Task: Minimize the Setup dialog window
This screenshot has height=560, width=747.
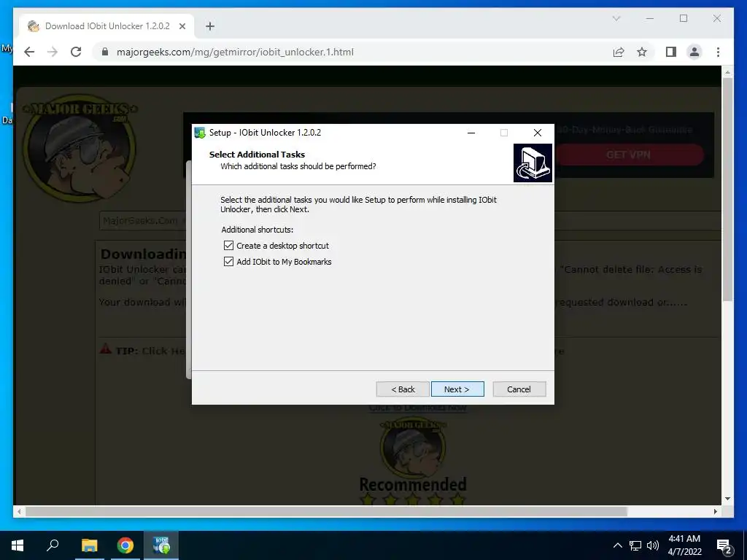Action: click(471, 133)
